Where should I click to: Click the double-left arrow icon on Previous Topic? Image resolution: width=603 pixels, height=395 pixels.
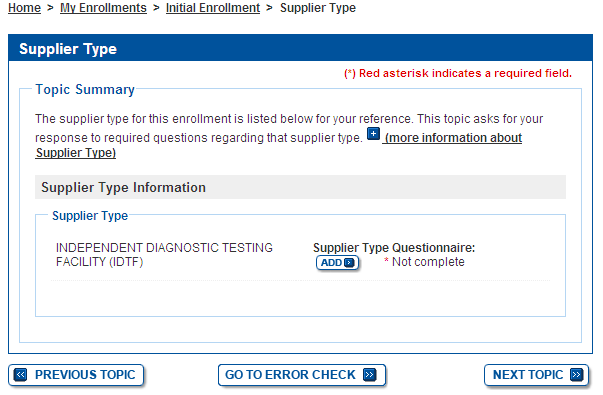(x=20, y=374)
